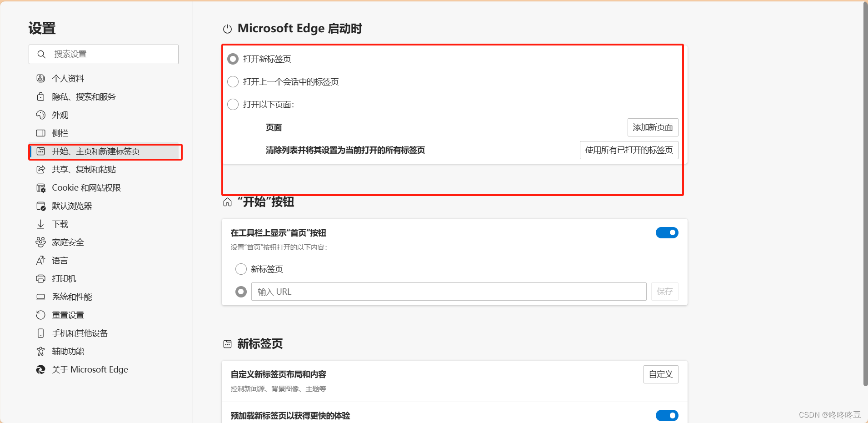Select 打开上一个会话中的标签页 radio option

tap(233, 81)
